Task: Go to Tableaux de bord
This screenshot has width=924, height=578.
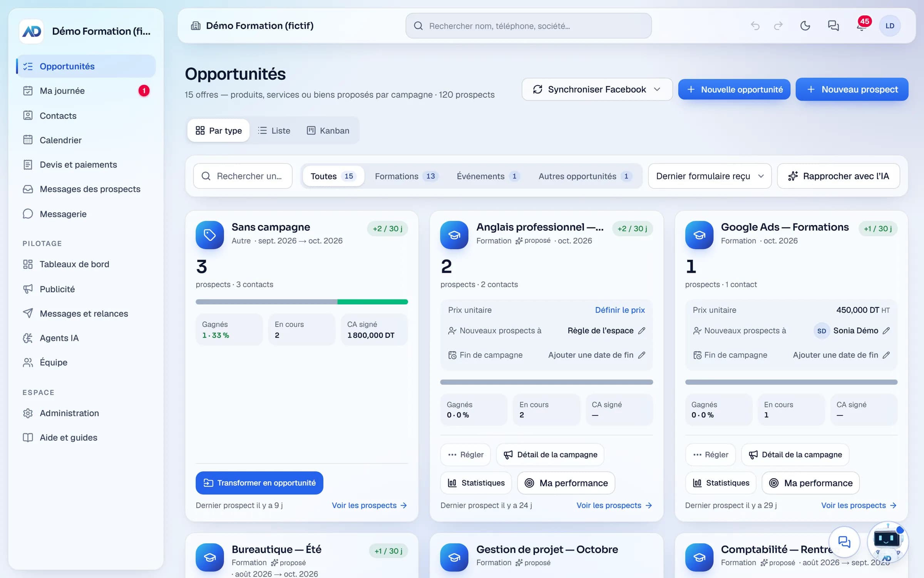Action: coord(85,264)
